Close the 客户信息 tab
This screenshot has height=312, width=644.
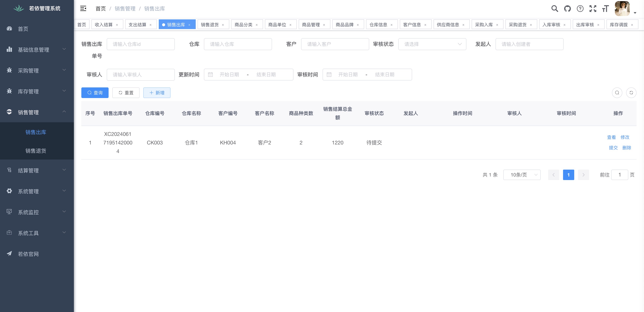point(425,25)
